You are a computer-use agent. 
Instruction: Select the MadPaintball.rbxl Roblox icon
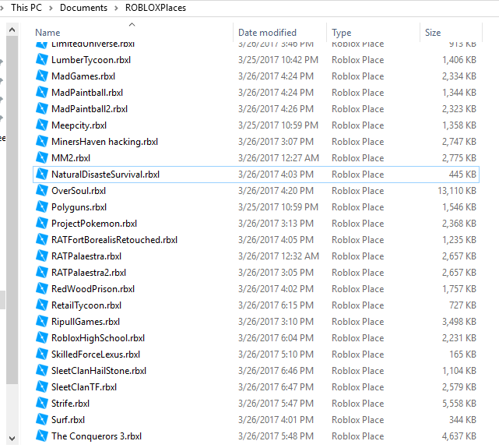click(x=42, y=93)
